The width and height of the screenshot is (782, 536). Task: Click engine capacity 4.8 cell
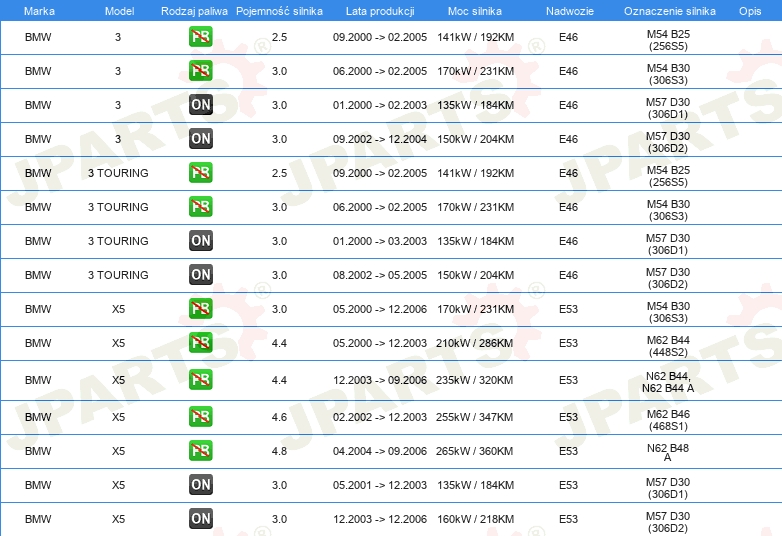click(279, 450)
